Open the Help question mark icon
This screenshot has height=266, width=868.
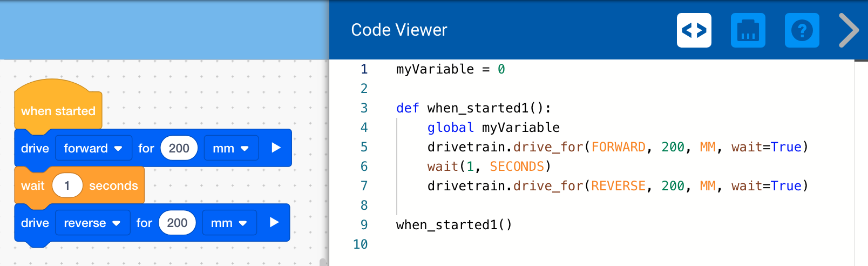[802, 30]
